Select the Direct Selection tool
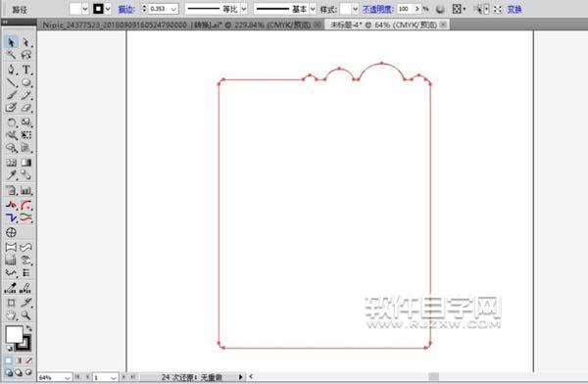Image resolution: width=588 pixels, height=384 pixels. click(x=26, y=42)
